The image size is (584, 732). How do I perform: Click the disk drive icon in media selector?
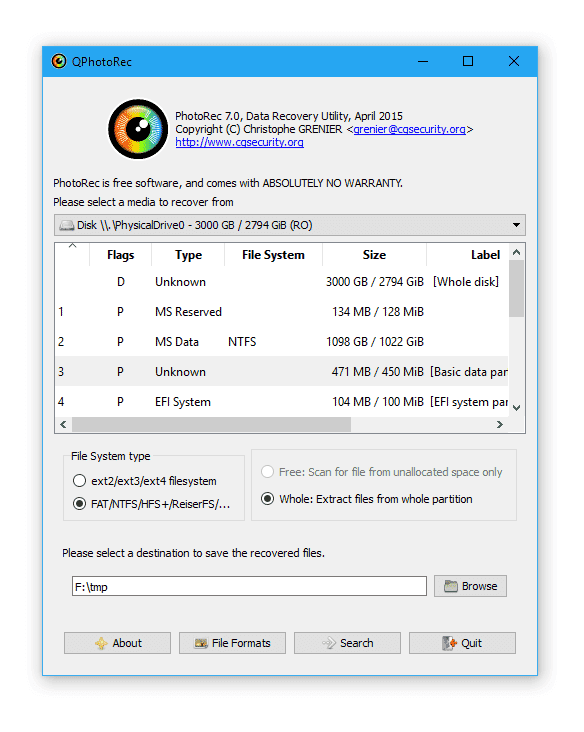(x=67, y=225)
